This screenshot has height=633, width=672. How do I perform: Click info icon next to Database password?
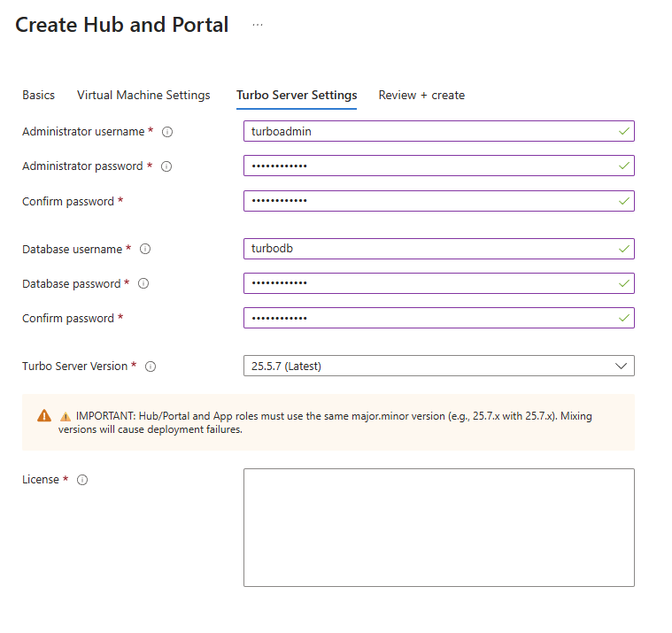tap(143, 284)
